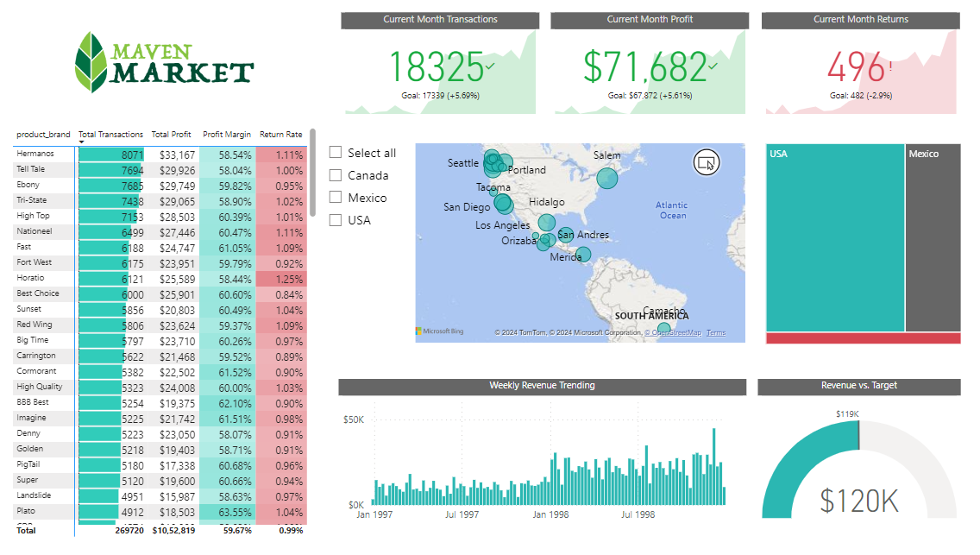The width and height of the screenshot is (980, 555).
Task: Tick the Mexico checkbox in slicer
Action: click(336, 198)
